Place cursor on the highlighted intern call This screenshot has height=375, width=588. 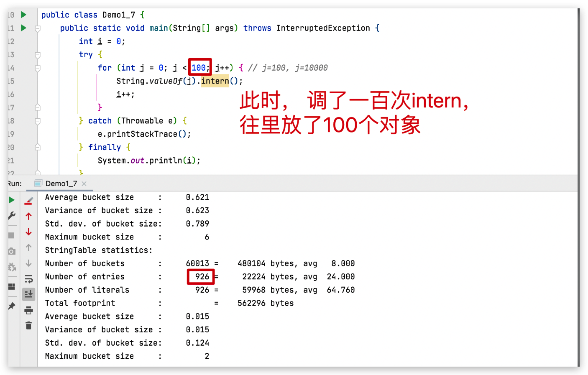click(215, 81)
